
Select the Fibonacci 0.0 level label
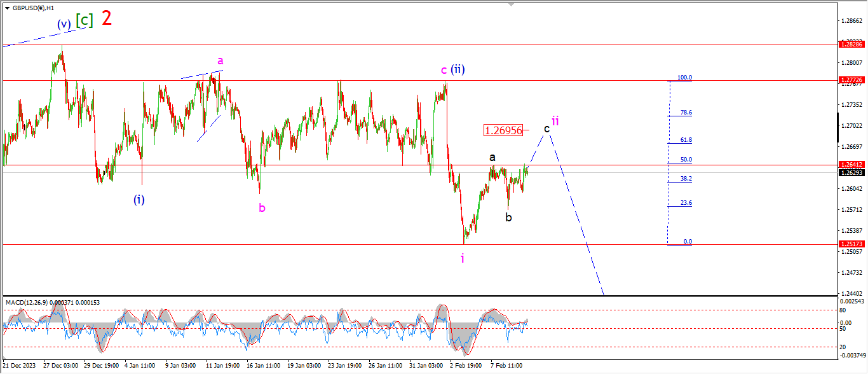pyautogui.click(x=688, y=242)
